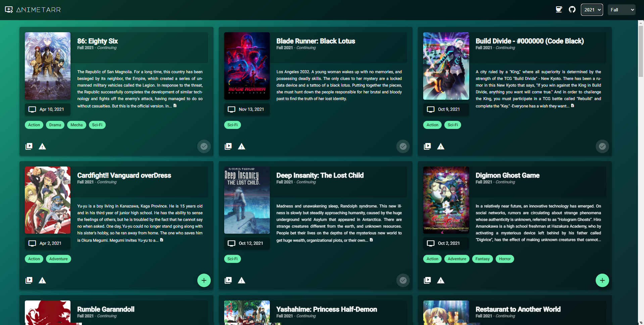Add Digimon Ghost Game with plus button
The width and height of the screenshot is (644, 325).
(x=602, y=280)
